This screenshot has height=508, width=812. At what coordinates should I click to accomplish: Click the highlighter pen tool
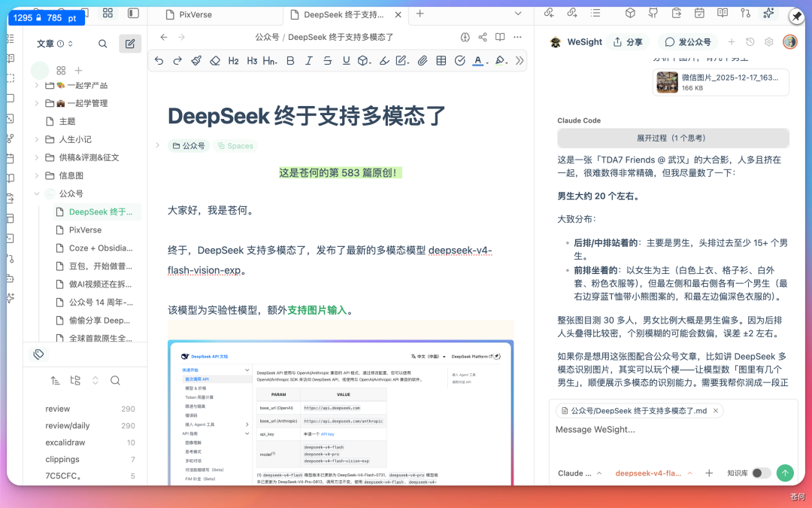point(384,61)
